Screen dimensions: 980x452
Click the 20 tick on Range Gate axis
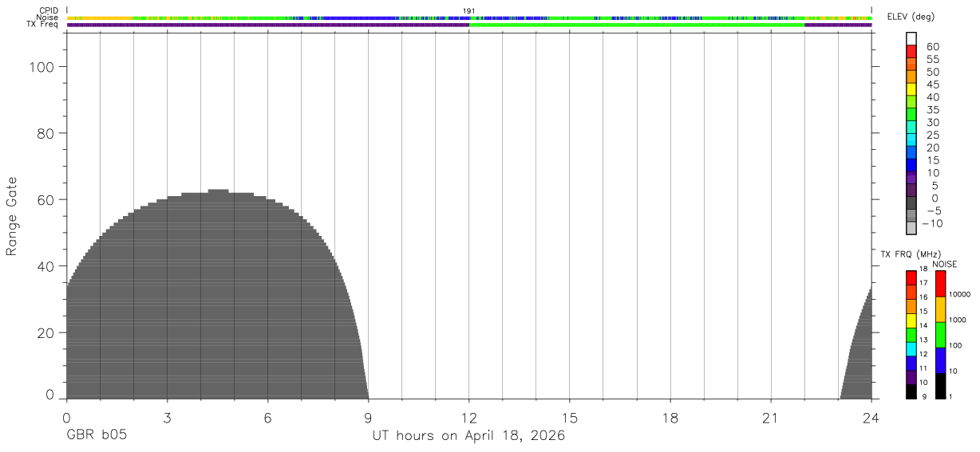(x=45, y=332)
